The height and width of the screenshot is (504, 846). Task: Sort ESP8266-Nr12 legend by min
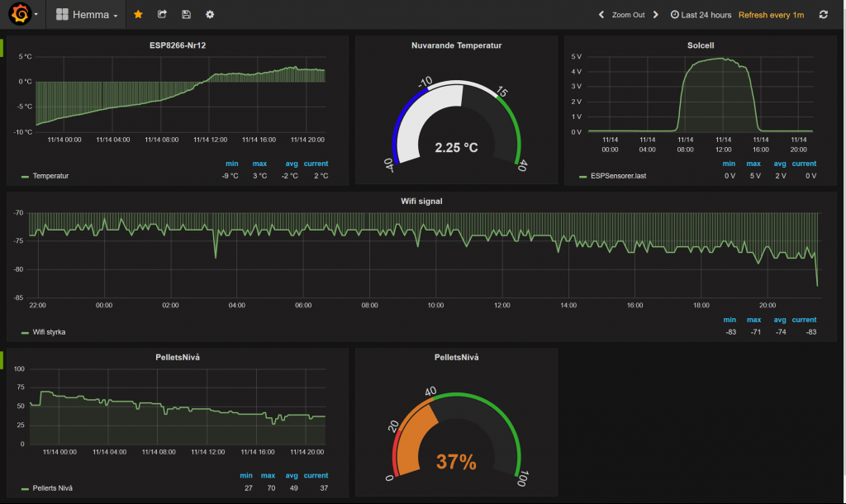[232, 164]
